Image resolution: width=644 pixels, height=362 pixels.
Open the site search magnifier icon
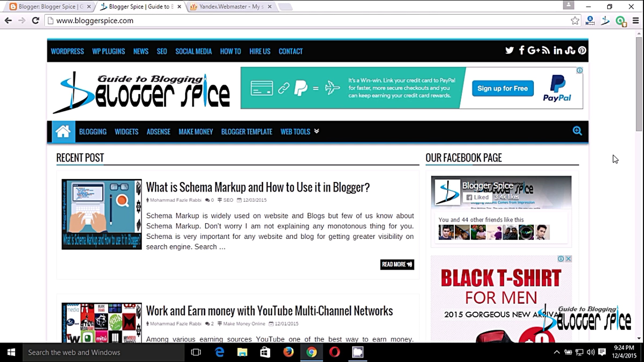pyautogui.click(x=577, y=131)
